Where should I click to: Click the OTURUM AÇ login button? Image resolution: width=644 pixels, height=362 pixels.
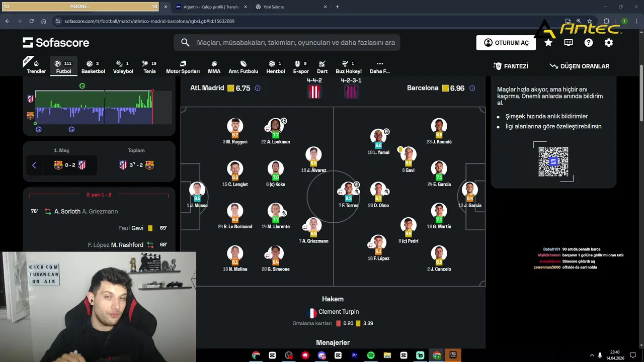click(506, 43)
